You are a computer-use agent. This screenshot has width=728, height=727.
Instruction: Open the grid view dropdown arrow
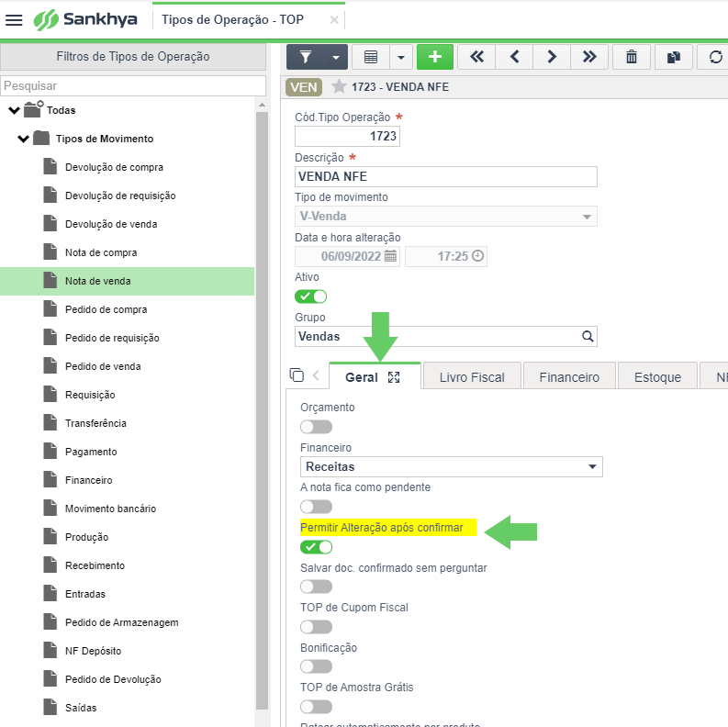pyautogui.click(x=401, y=57)
